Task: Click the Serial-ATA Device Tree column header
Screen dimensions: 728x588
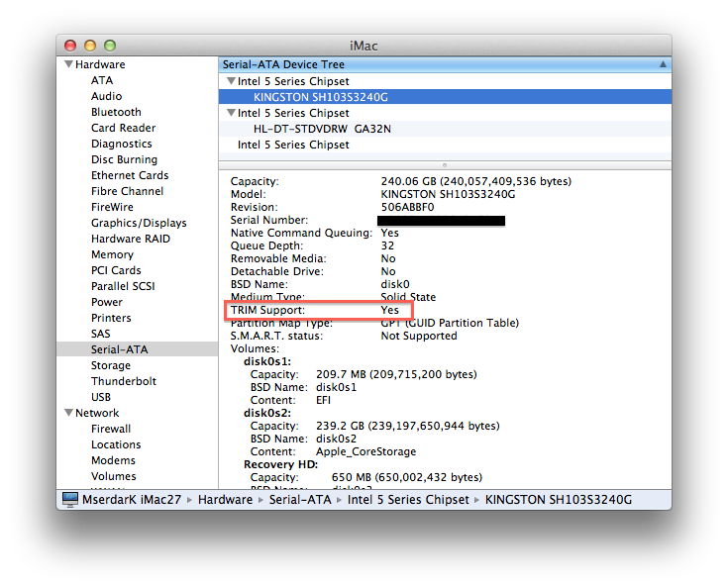Action: point(445,64)
